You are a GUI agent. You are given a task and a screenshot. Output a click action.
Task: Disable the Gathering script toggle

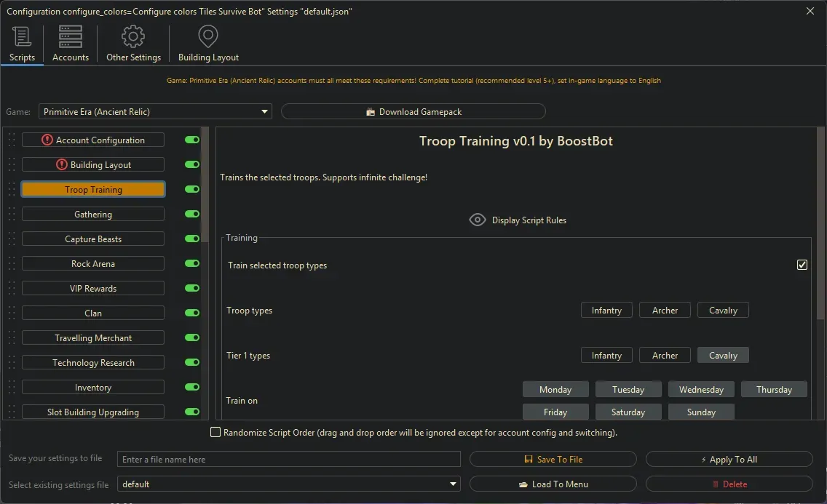pyautogui.click(x=192, y=215)
